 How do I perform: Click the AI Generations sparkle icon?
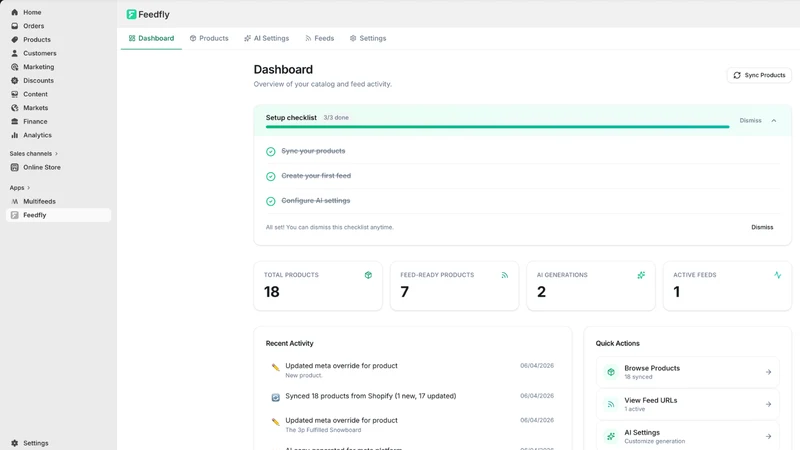[x=641, y=275]
